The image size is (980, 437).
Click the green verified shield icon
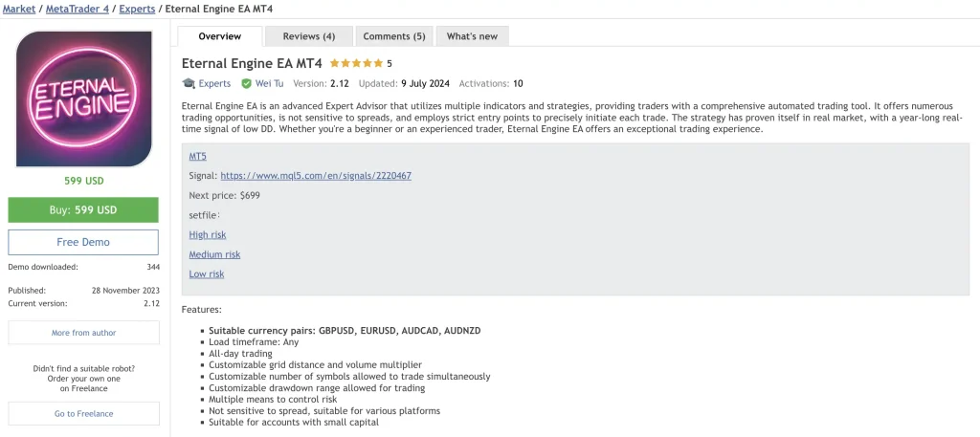(x=246, y=83)
